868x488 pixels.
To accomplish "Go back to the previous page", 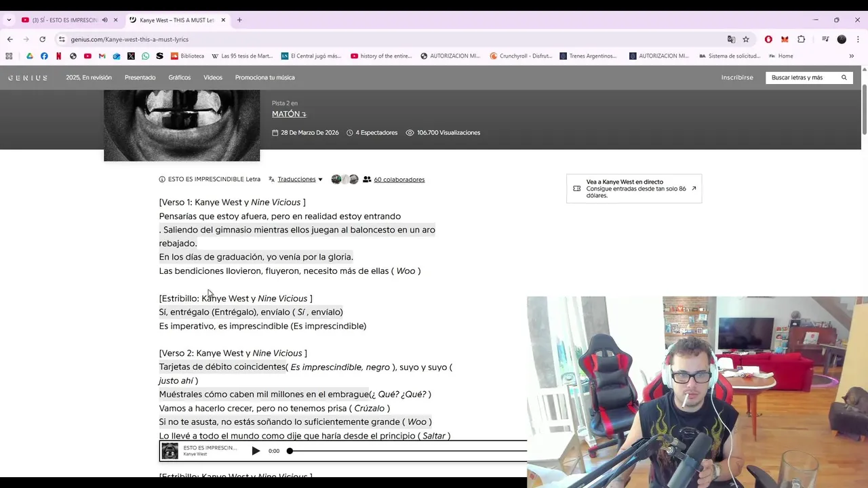I will pyautogui.click(x=10, y=39).
